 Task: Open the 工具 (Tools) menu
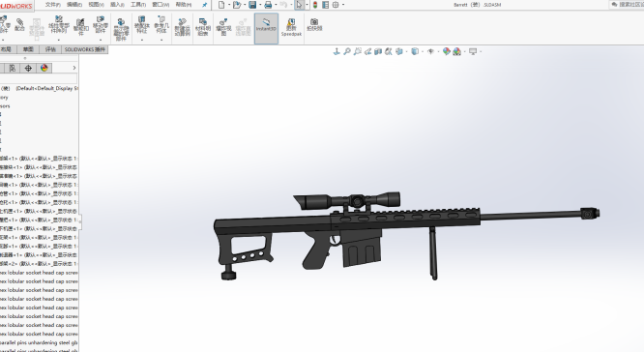tap(138, 5)
